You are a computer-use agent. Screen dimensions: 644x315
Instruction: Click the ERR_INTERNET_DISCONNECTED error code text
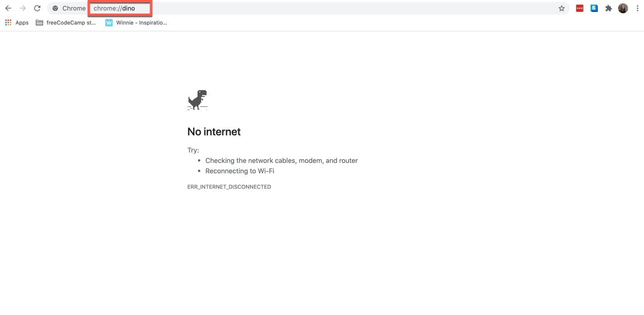[x=229, y=187]
